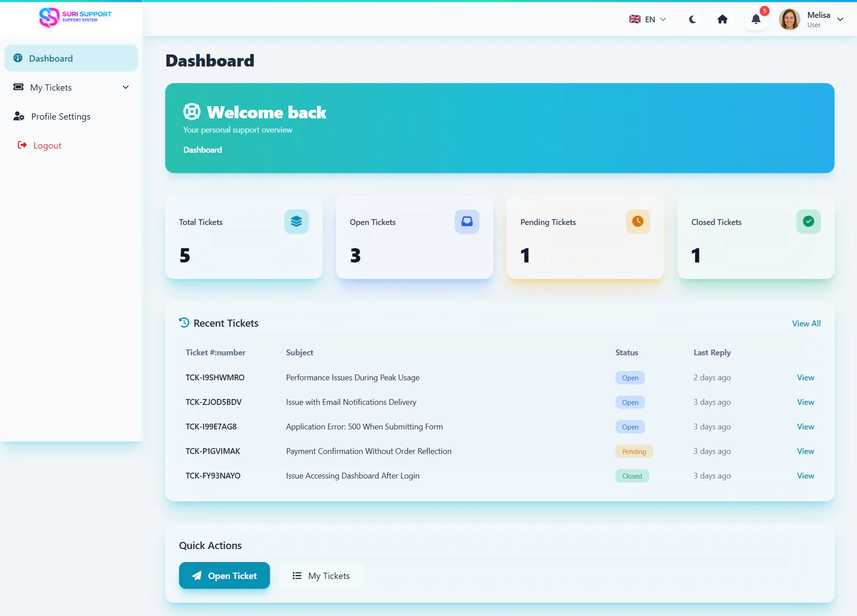
Task: Click the Welcome back lifebuoy icon
Action: pyautogui.click(x=192, y=112)
